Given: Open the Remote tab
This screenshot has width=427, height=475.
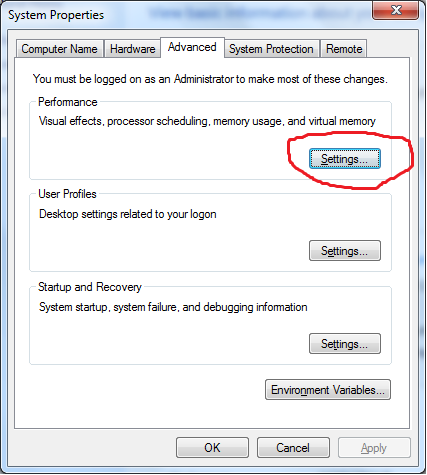Looking at the screenshot, I should click(x=344, y=49).
